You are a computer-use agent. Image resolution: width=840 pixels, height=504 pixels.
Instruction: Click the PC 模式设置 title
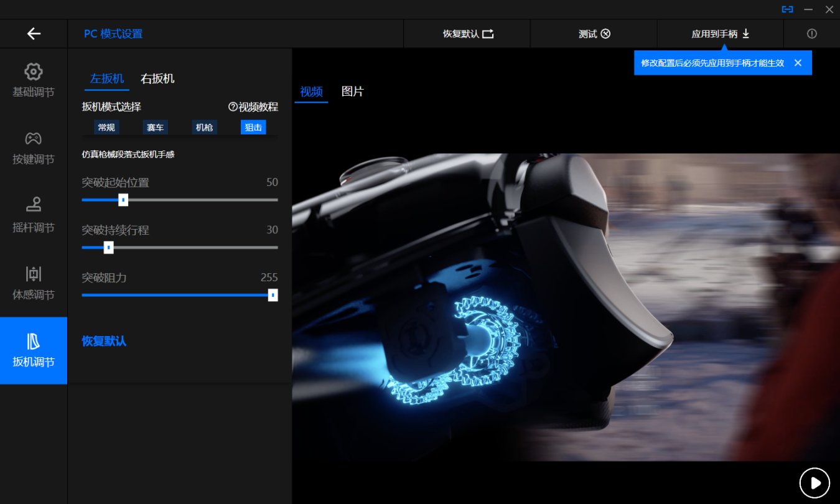click(x=113, y=34)
